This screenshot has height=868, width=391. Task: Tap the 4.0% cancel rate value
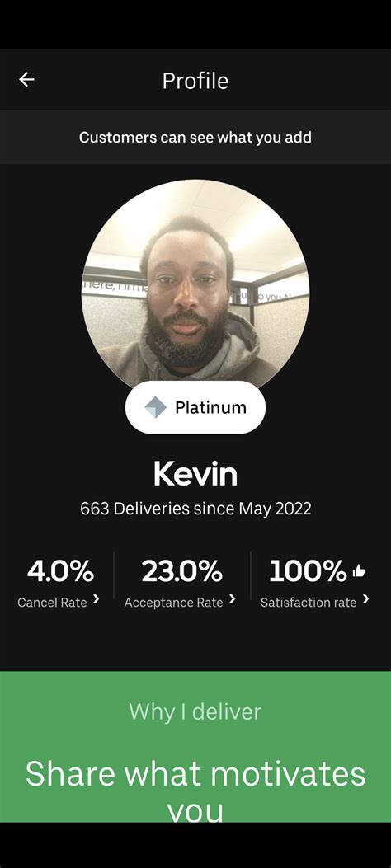tap(60, 571)
